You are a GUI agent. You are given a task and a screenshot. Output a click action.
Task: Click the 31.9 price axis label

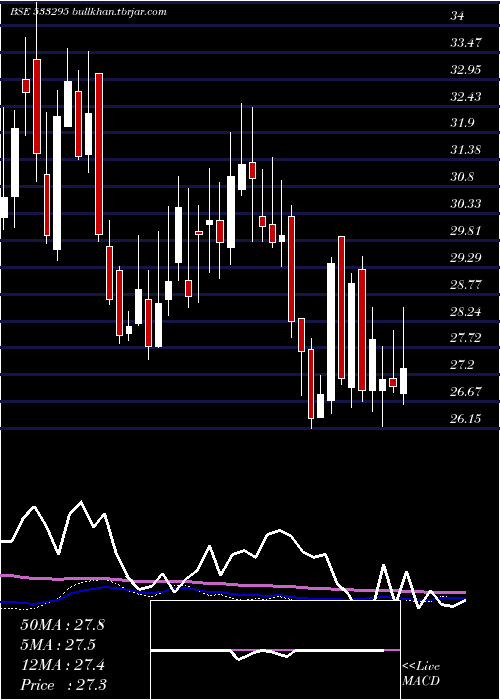click(x=462, y=123)
